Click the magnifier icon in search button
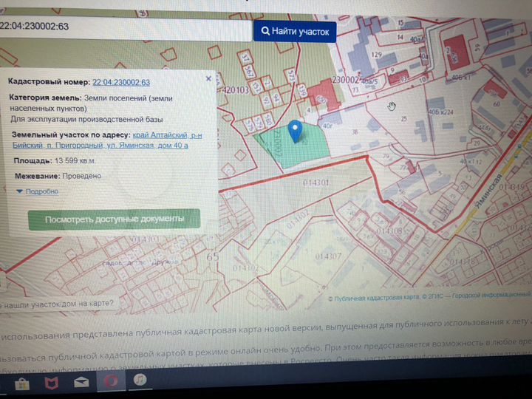Viewport: 532px width, 399px height. (x=265, y=31)
